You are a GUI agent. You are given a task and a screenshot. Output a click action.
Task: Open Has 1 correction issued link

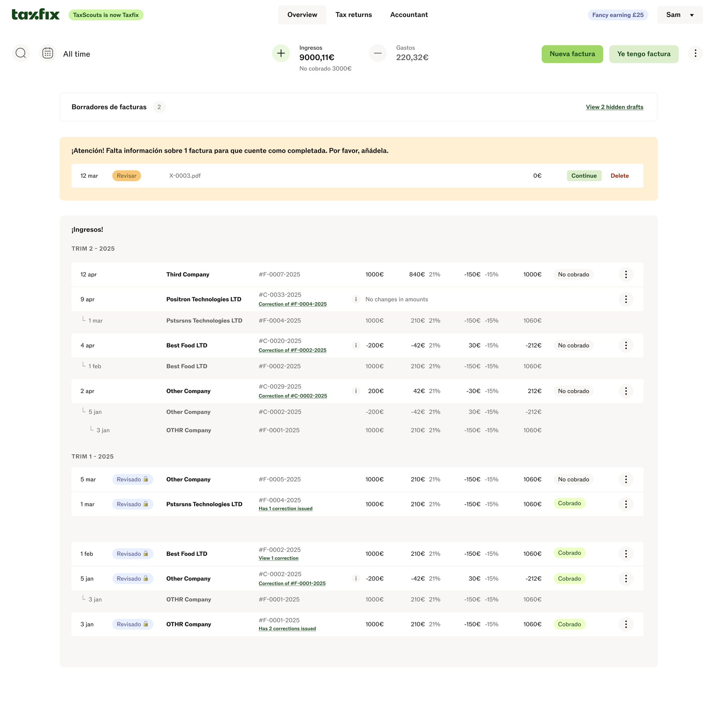tap(286, 509)
